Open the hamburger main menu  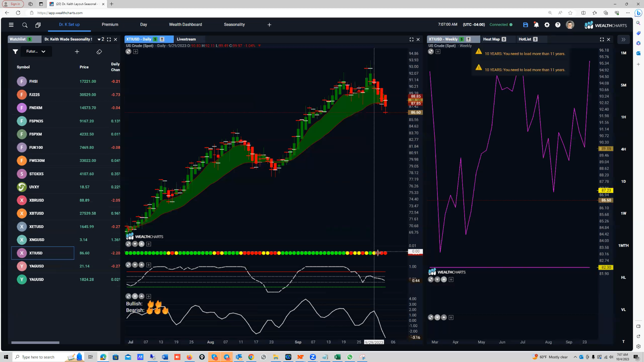pyautogui.click(x=11, y=25)
